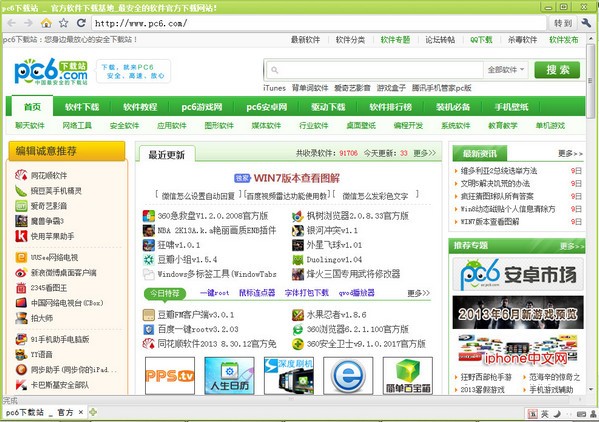Screen dimensions: 599x422
Task: Go back with the back arrow
Action: point(11,23)
